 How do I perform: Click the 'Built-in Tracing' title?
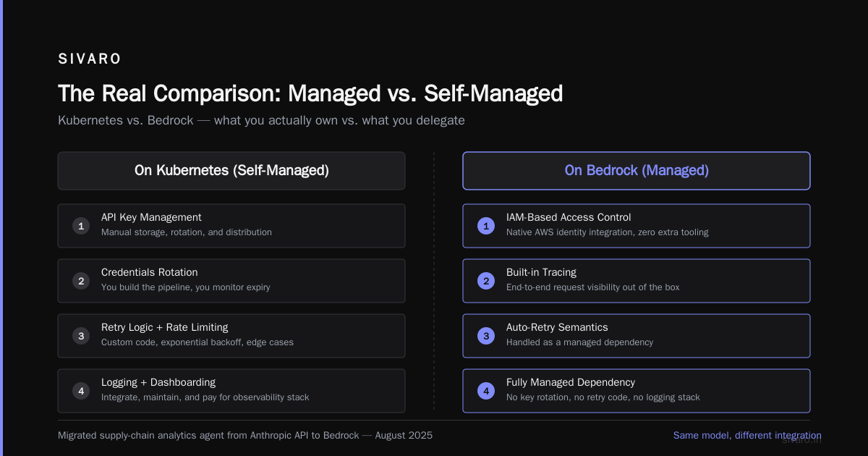coord(541,272)
